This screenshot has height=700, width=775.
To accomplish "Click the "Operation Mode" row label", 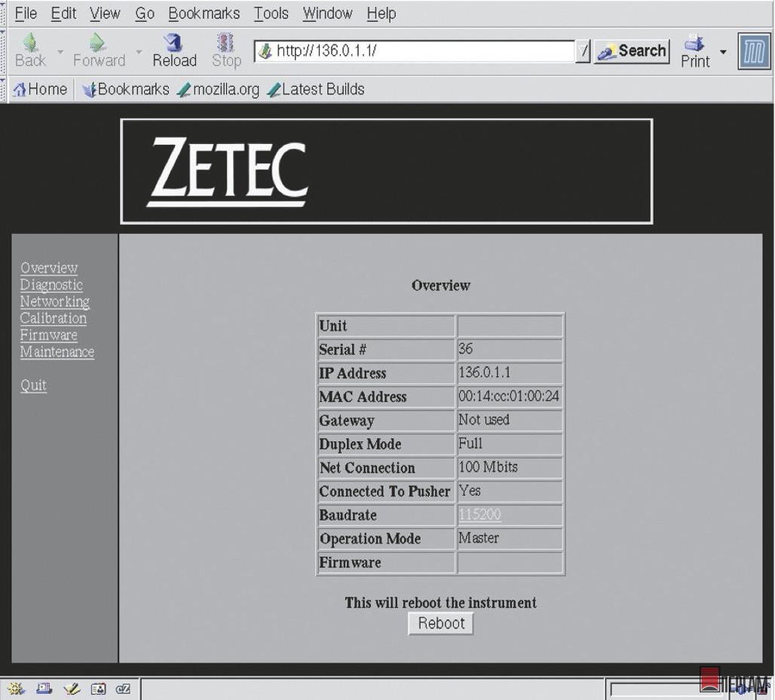I will click(x=370, y=539).
